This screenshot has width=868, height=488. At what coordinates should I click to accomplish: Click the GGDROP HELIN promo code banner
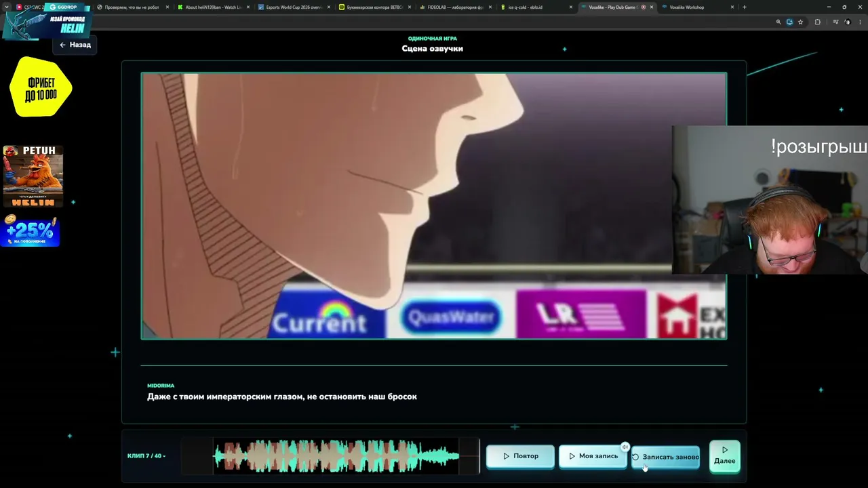click(x=47, y=22)
